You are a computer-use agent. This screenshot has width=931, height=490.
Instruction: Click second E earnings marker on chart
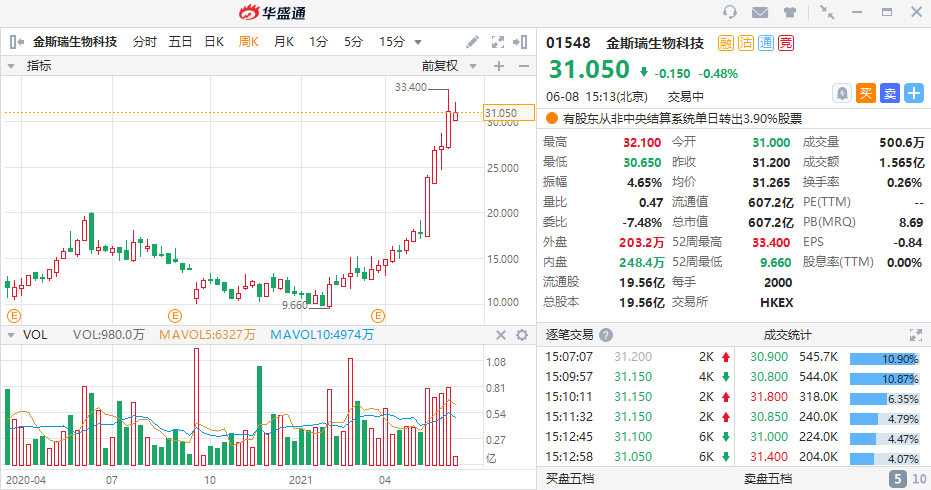[175, 315]
